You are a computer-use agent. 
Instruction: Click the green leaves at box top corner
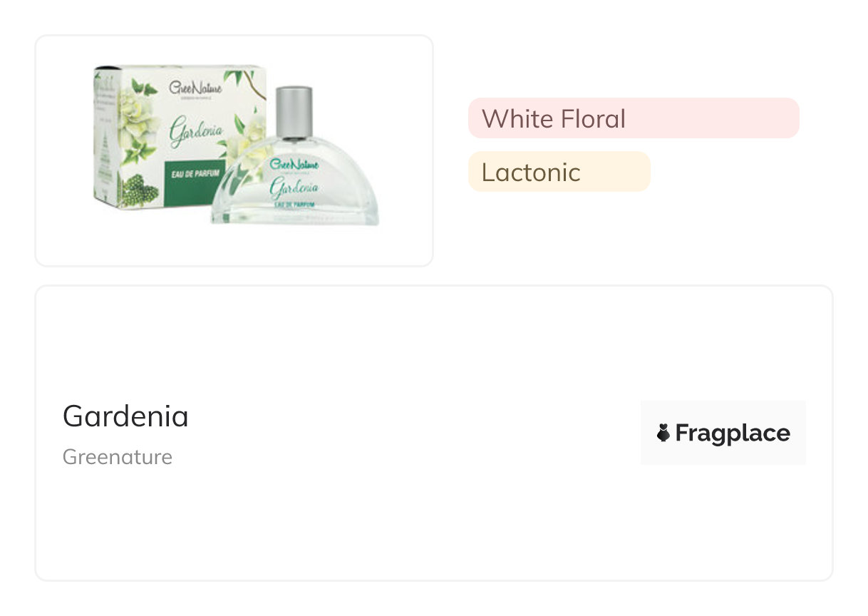point(239,77)
